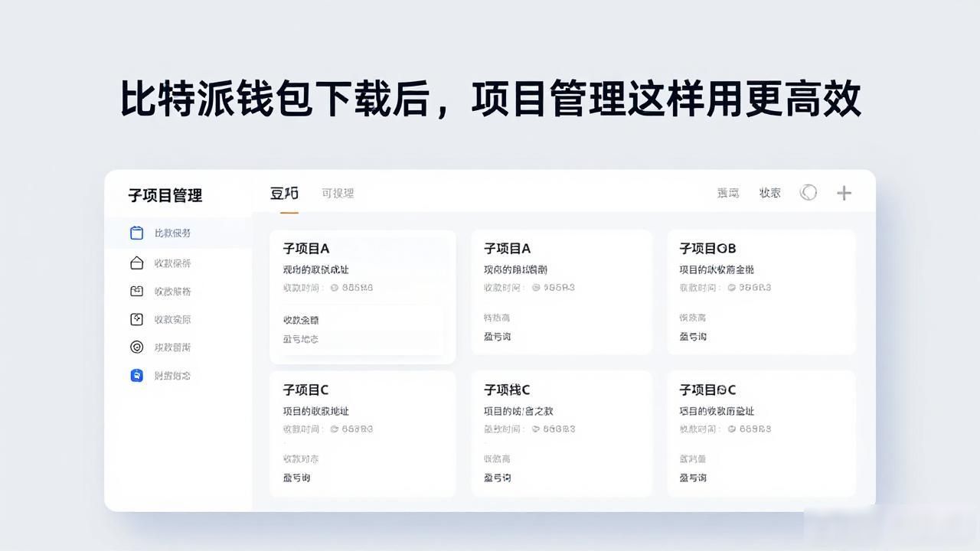This screenshot has width=980, height=551.
Task: Click 盈亏询 in the 子项目OB card
Action: [693, 337]
